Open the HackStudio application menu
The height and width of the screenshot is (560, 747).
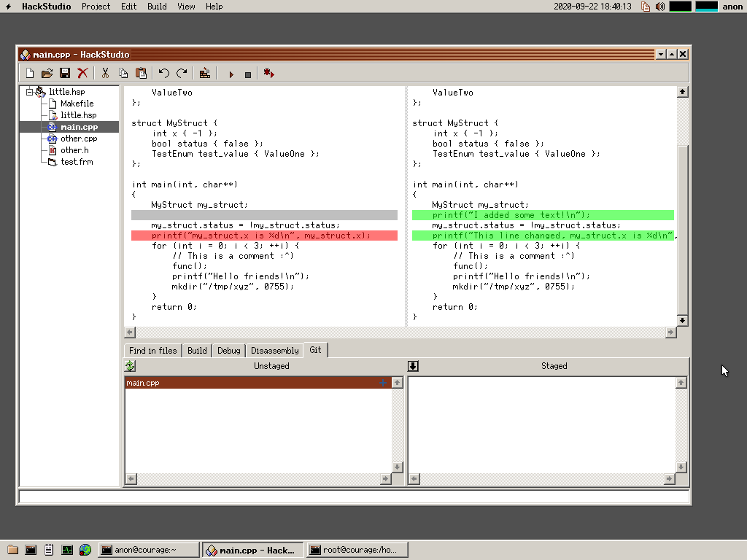[x=46, y=6]
